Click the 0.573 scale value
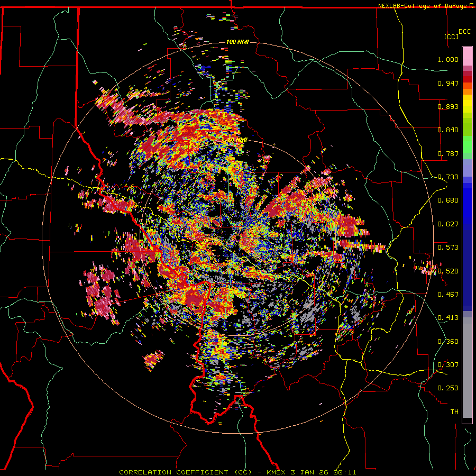Screen dimensions: 476x476 (448, 248)
